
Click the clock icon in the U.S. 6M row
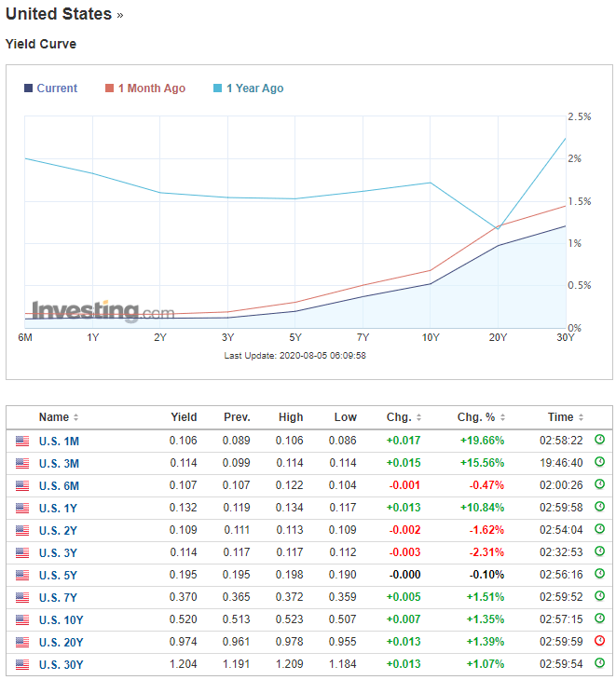(x=599, y=485)
